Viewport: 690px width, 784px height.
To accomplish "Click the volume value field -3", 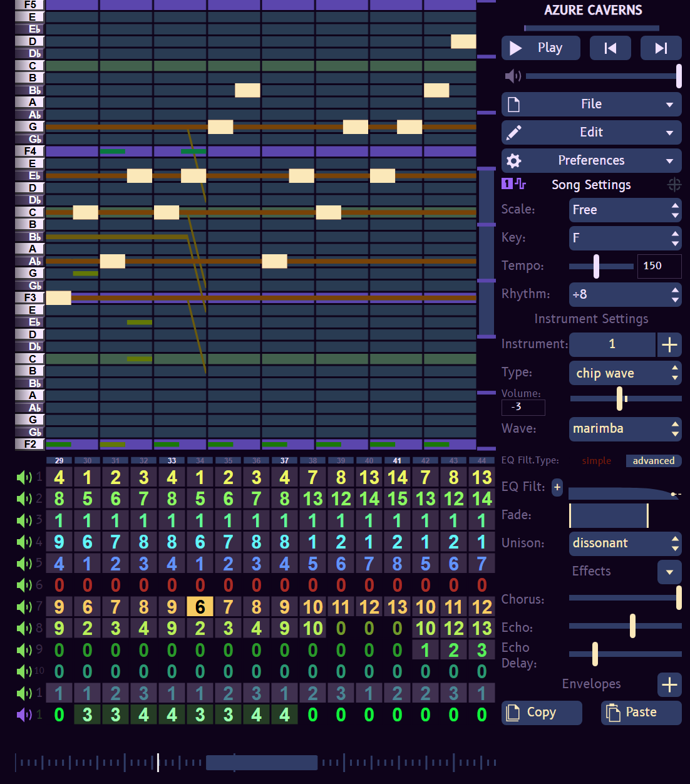I will pos(523,407).
